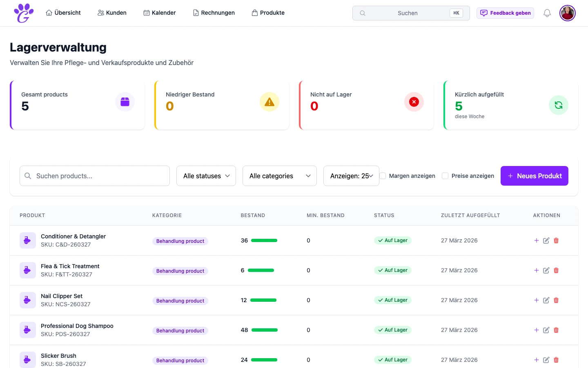The width and height of the screenshot is (588, 368).
Task: Edit the Flea & Tick Treatment product
Action: [x=546, y=270]
